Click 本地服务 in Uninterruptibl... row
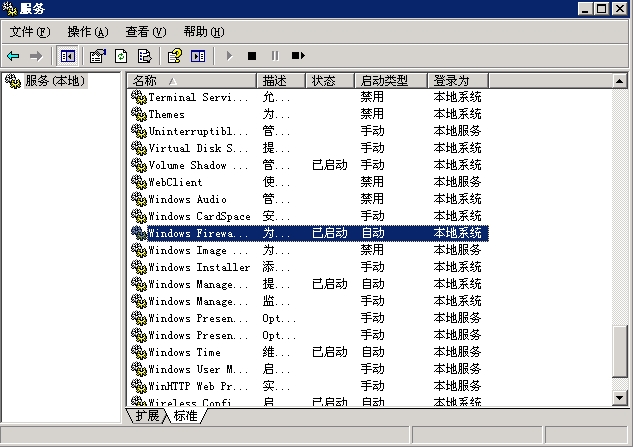633x447 pixels. point(457,131)
